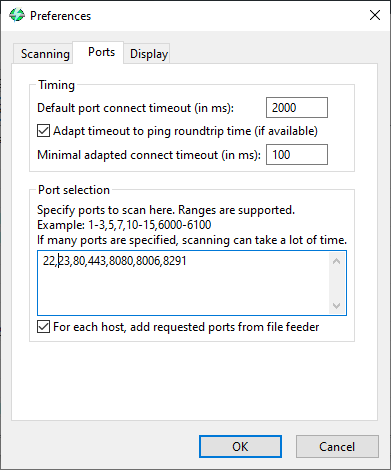Confirm settings with the OK button
Screen dimensions: 391x470
(240, 447)
